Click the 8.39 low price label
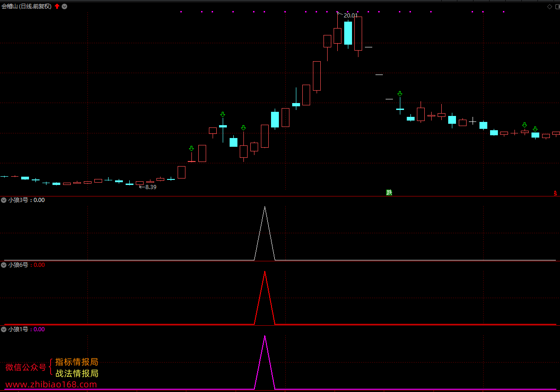560x392 pixels. [x=151, y=187]
